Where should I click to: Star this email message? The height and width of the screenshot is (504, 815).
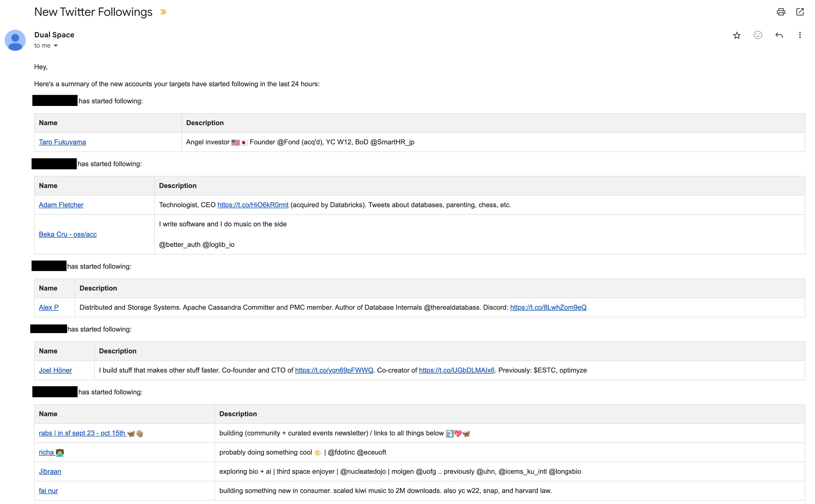(737, 35)
